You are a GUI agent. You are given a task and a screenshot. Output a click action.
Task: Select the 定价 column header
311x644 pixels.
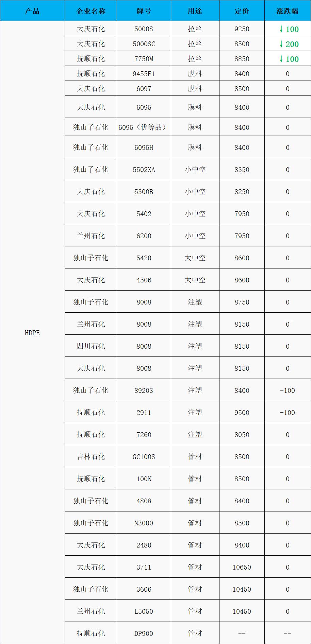coord(242,11)
